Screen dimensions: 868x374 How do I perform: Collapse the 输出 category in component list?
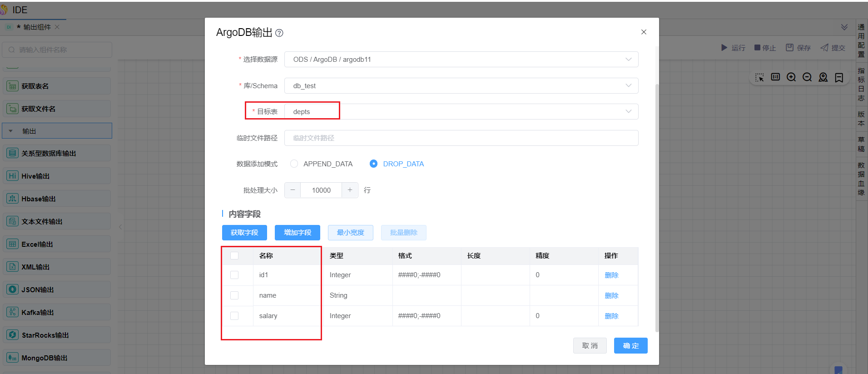tap(57, 131)
